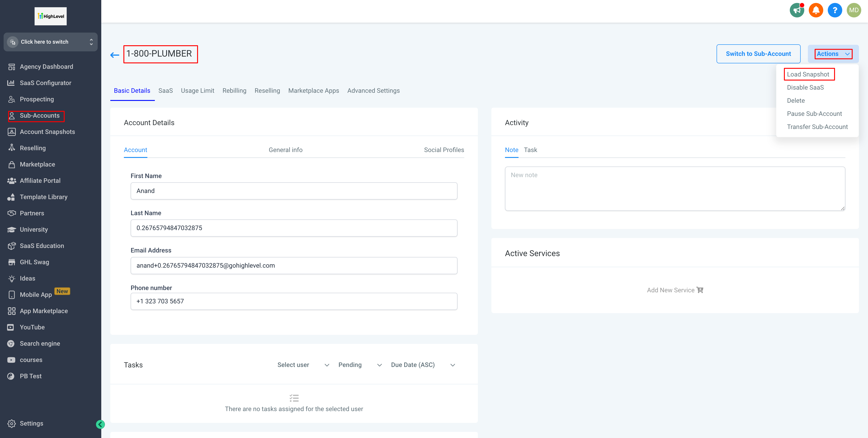
Task: Click the back arrow beside 1-800-PLUMBER
Action: [115, 55]
